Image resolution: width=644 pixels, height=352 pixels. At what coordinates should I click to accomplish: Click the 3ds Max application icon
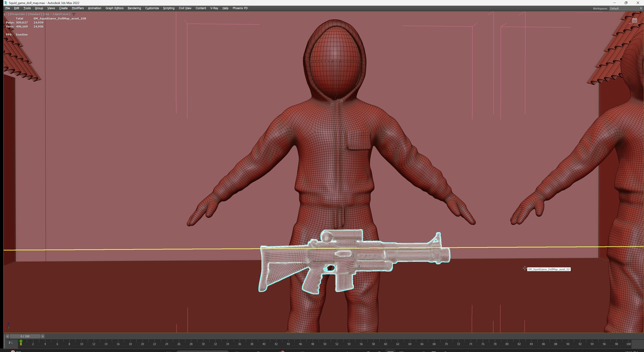click(6, 3)
